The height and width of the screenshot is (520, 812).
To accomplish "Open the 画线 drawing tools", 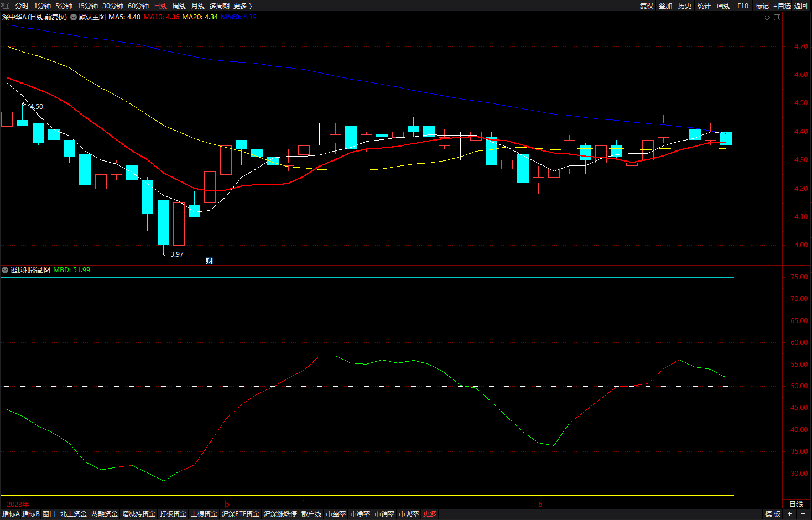I will [723, 6].
